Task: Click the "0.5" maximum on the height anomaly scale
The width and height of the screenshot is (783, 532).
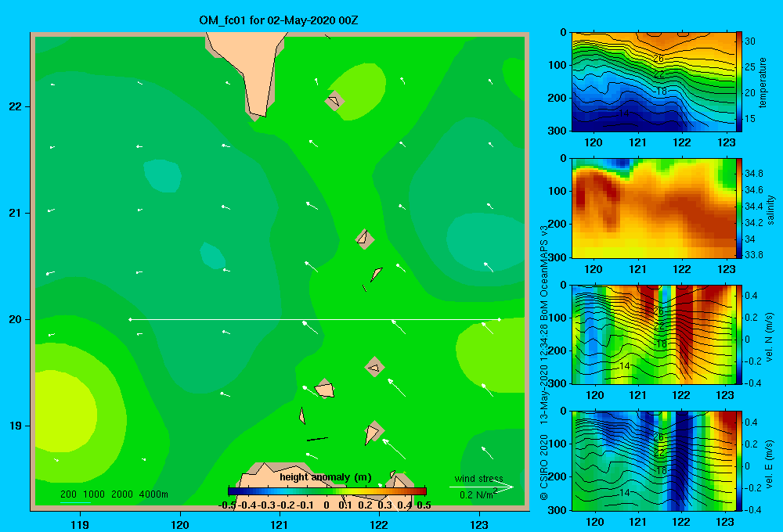Action: tap(424, 505)
